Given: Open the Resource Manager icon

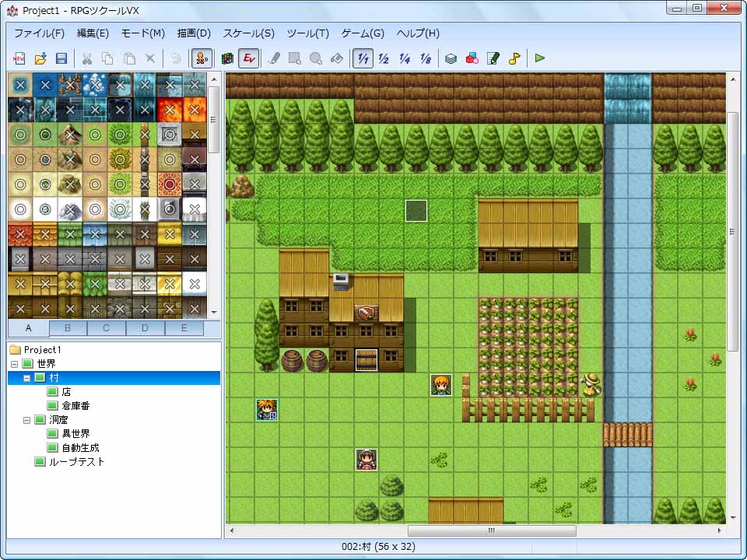Looking at the screenshot, I should click(x=472, y=58).
